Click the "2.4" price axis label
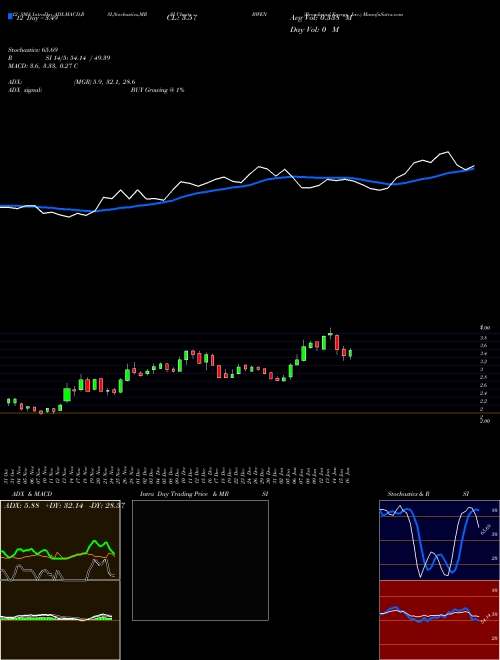The height and width of the screenshot is (660, 500). coord(484,393)
